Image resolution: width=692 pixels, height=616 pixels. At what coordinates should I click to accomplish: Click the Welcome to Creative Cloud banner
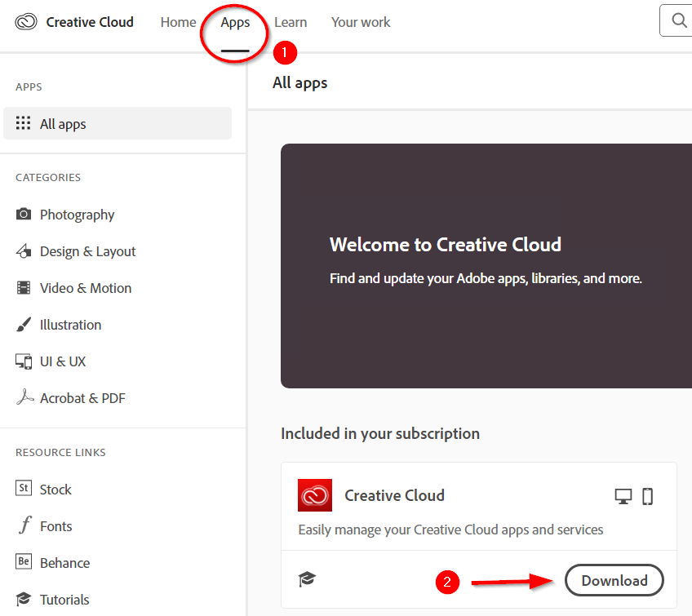486,266
